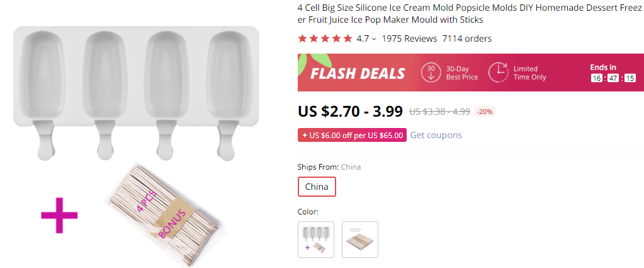Select the sticks-only color option
The image size is (644, 268).
[x=360, y=240]
